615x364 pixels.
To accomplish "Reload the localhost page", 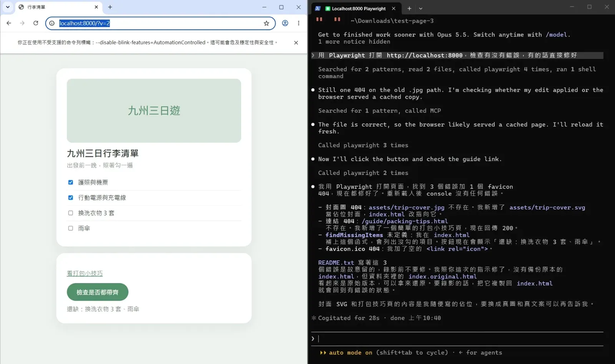I will pos(36,23).
